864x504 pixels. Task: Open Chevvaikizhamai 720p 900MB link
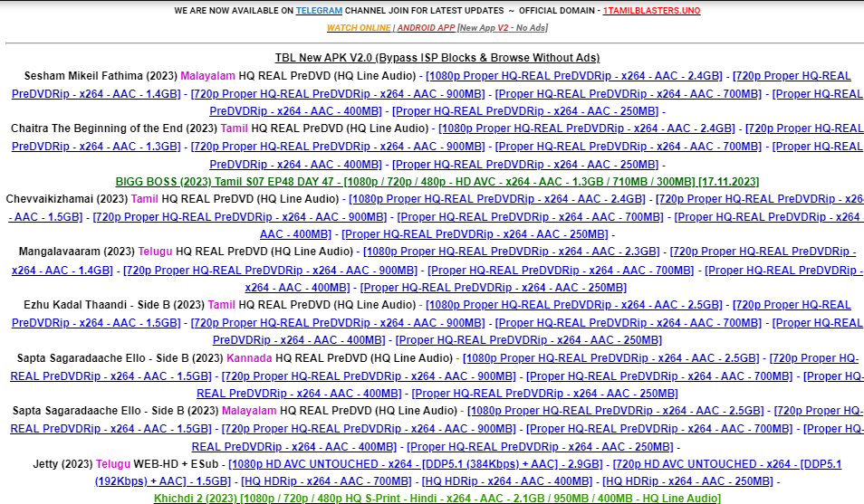click(240, 217)
